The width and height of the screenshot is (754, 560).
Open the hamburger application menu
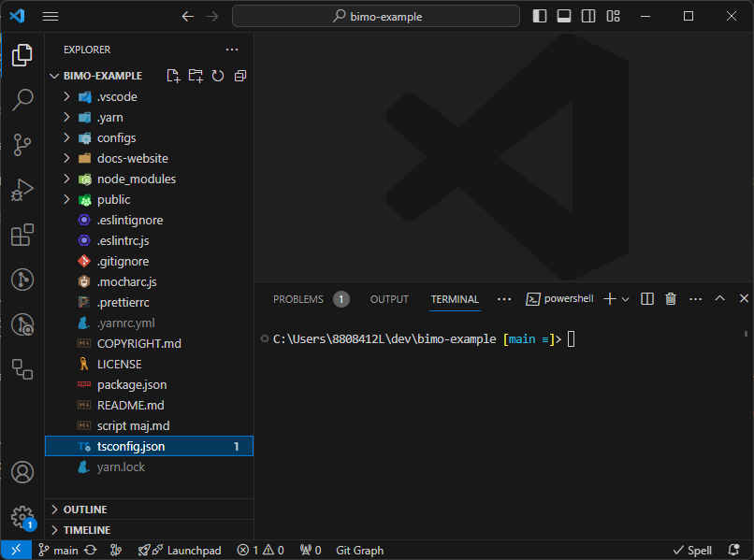(51, 16)
